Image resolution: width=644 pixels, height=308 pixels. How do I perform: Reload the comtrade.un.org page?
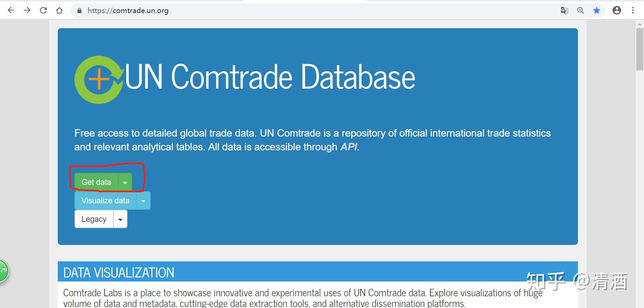click(x=43, y=10)
